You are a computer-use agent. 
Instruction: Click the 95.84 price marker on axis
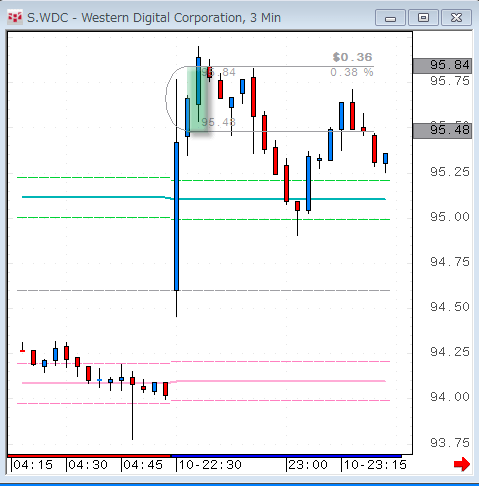click(442, 65)
